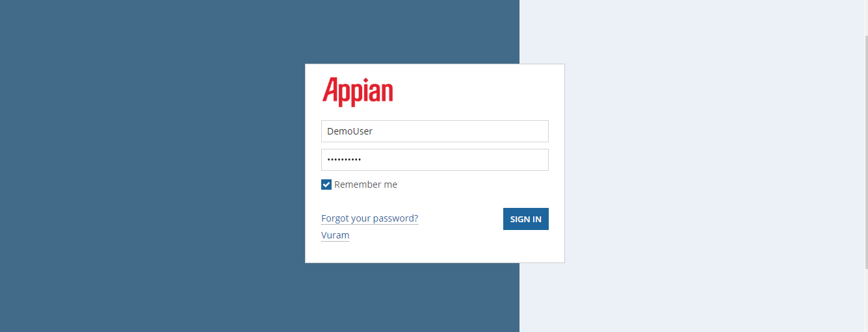Focus the masked password field
This screenshot has height=332, width=868.
pyautogui.click(x=435, y=160)
